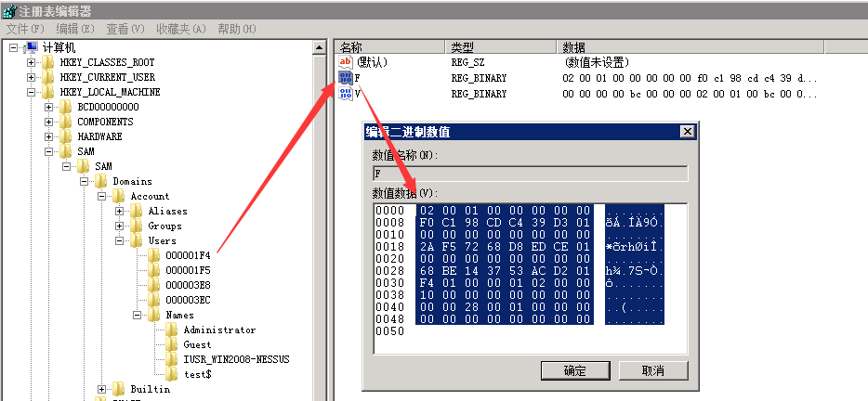The image size is (868, 401).
Task: Click the default (默认) string value icon
Action: coord(346,62)
